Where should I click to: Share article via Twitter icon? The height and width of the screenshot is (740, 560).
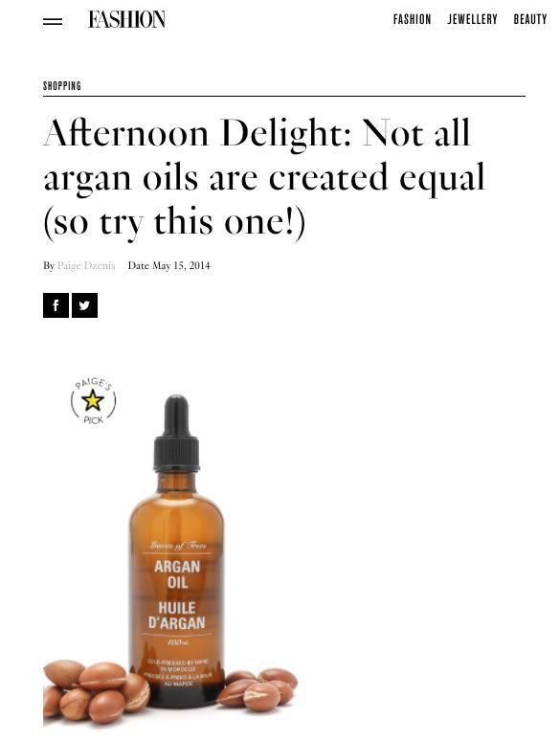pos(84,305)
